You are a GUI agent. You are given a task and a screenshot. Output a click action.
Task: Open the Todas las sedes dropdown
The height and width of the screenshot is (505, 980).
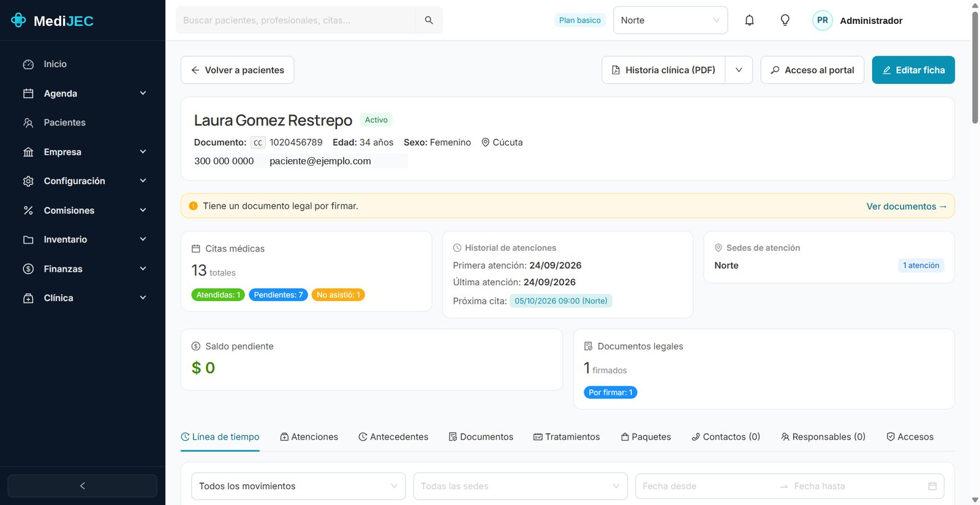click(x=520, y=486)
